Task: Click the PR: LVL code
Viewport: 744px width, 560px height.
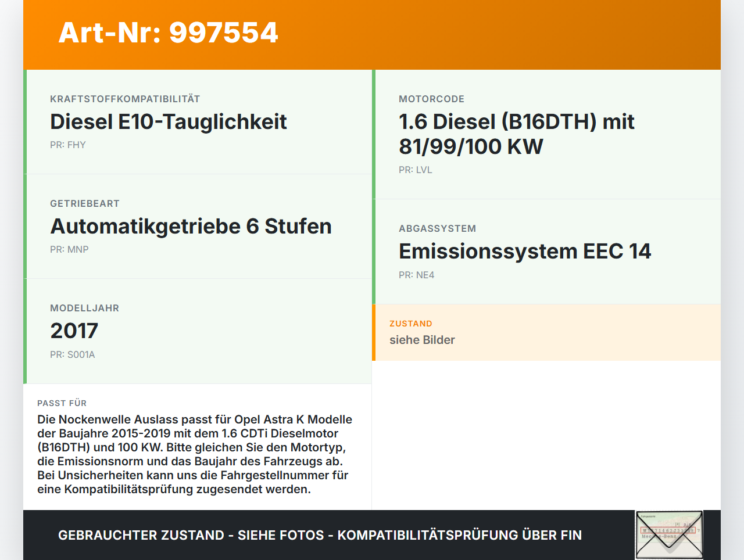Action: point(416,170)
